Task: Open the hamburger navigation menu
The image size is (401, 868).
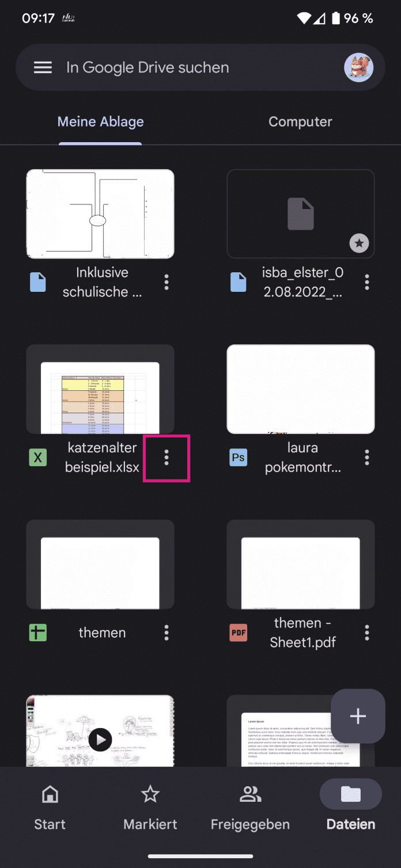Action: click(43, 68)
